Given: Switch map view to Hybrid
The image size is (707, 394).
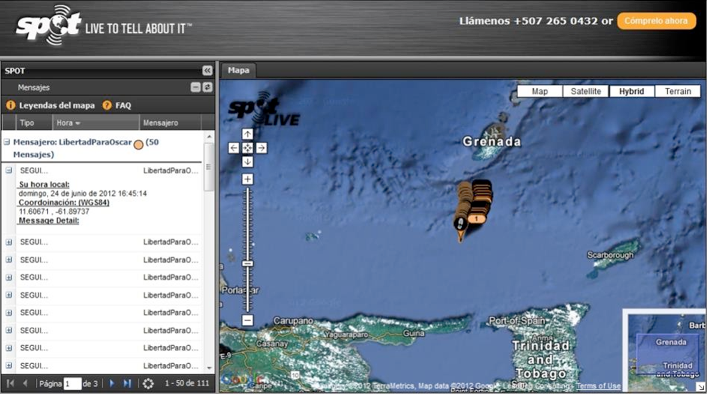Looking at the screenshot, I should [x=631, y=92].
